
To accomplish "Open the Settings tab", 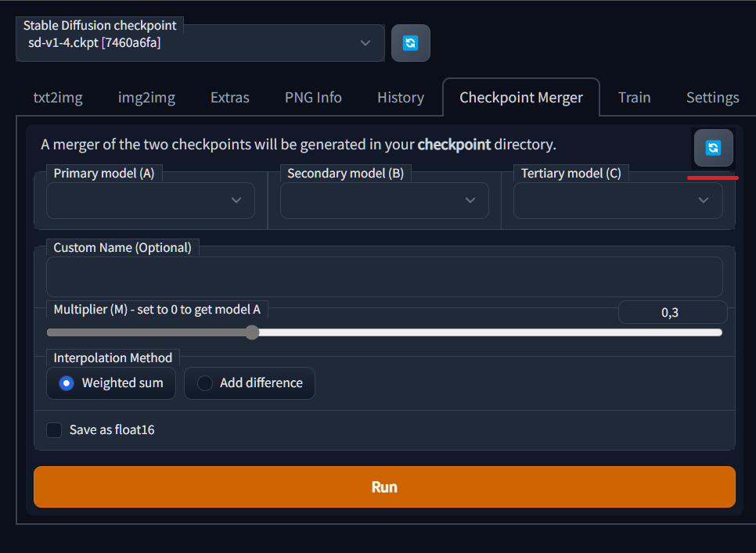I will [712, 97].
